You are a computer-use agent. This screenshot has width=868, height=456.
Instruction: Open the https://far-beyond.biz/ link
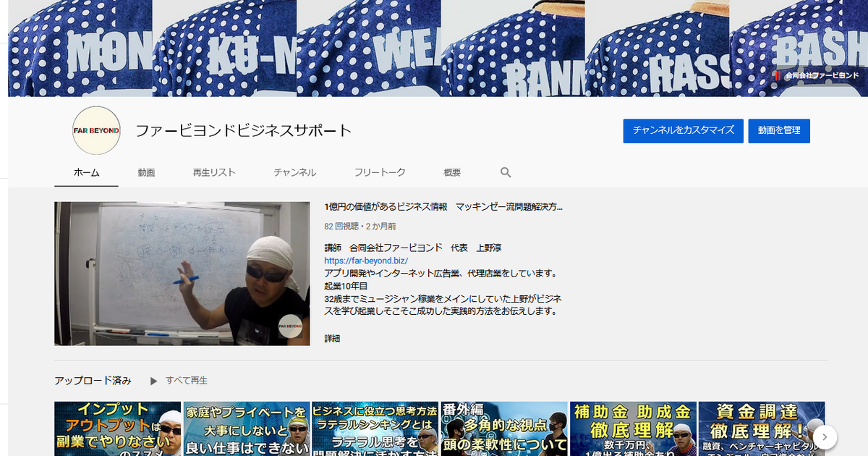(367, 261)
